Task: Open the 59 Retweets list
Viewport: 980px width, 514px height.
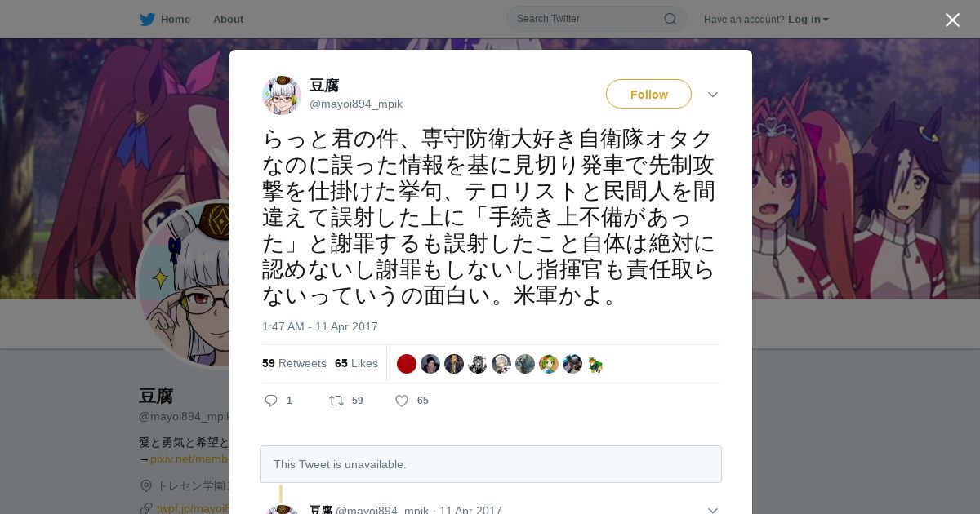Action: point(294,363)
